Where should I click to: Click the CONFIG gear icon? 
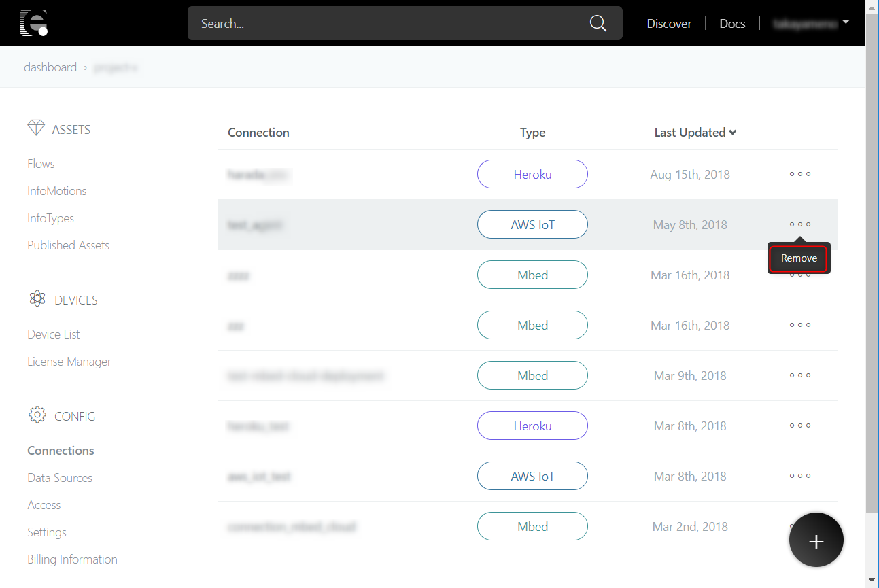coord(37,415)
